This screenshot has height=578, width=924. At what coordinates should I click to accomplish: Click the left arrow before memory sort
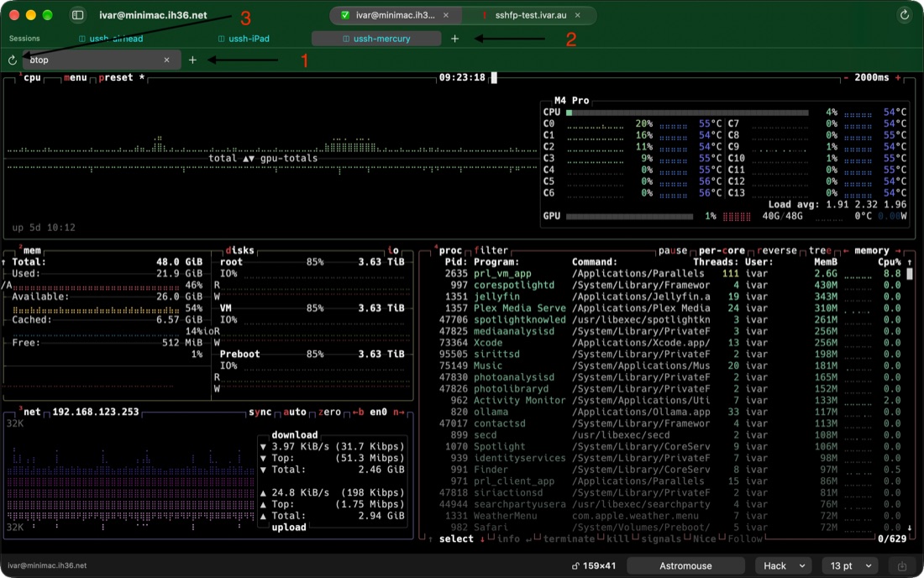click(846, 250)
